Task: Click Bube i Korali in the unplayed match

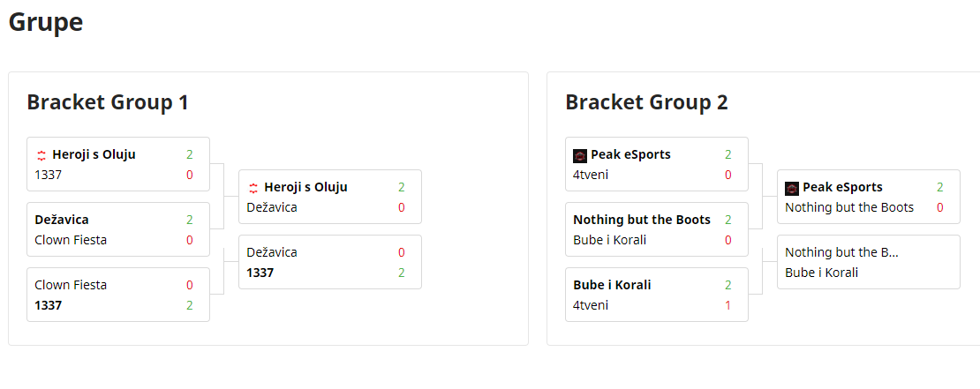Action: point(821,273)
